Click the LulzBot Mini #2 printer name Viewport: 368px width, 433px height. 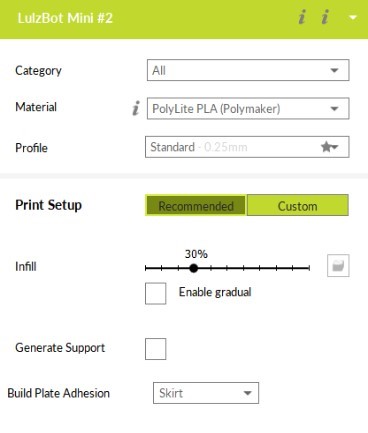click(65, 18)
